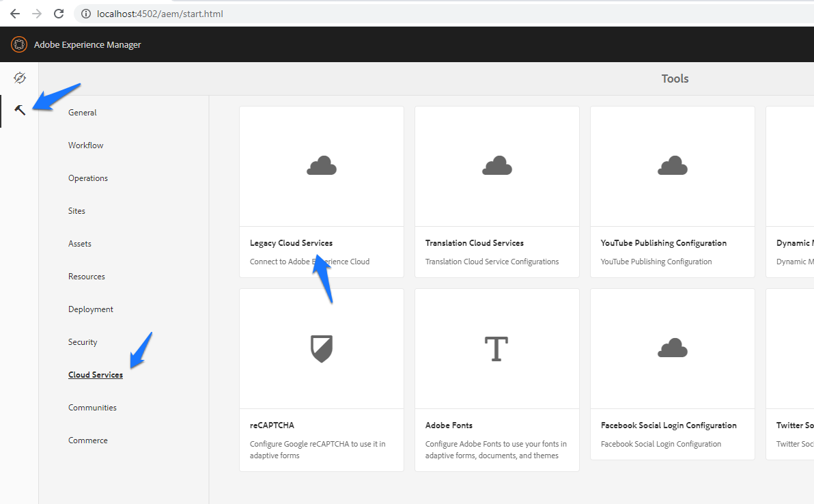Open the Commerce section
Screen dimensions: 814x504
click(x=87, y=440)
